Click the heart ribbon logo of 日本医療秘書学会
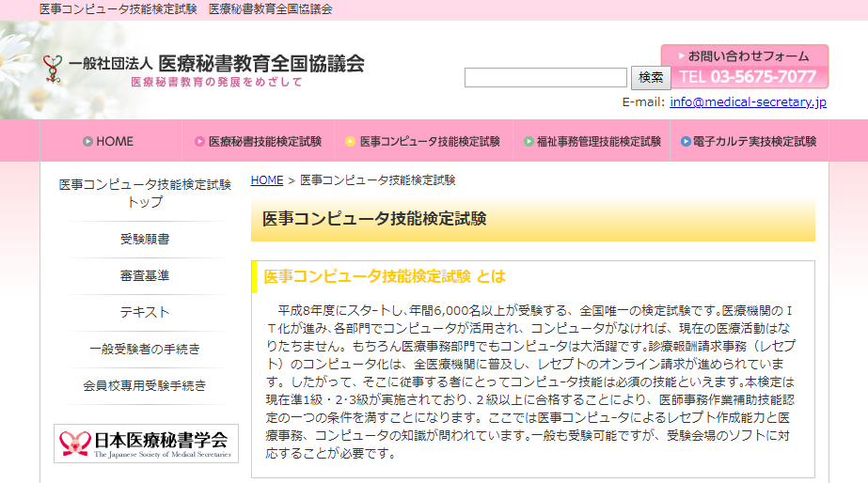The width and height of the screenshot is (868, 483). (x=74, y=444)
